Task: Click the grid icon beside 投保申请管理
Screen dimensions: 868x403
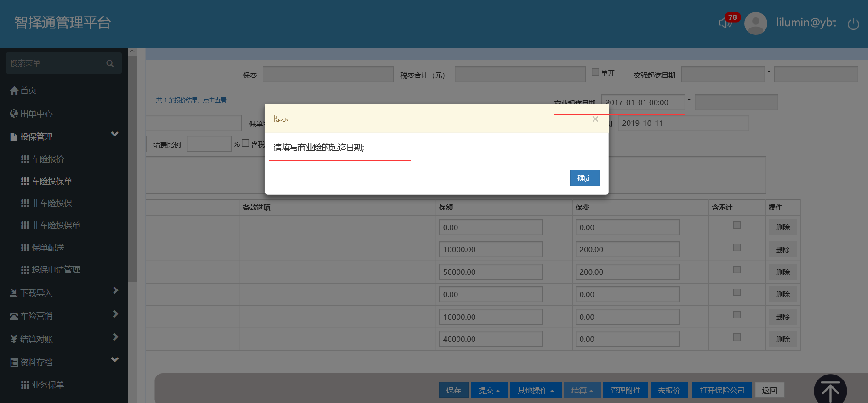Action: coord(25,269)
